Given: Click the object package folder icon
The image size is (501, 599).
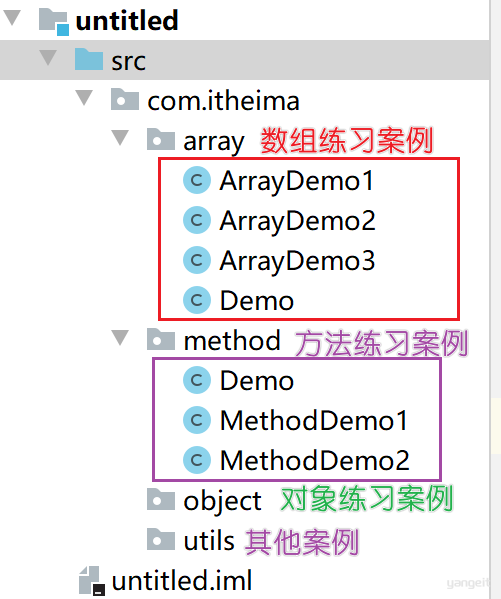Looking at the screenshot, I should click(161, 499).
